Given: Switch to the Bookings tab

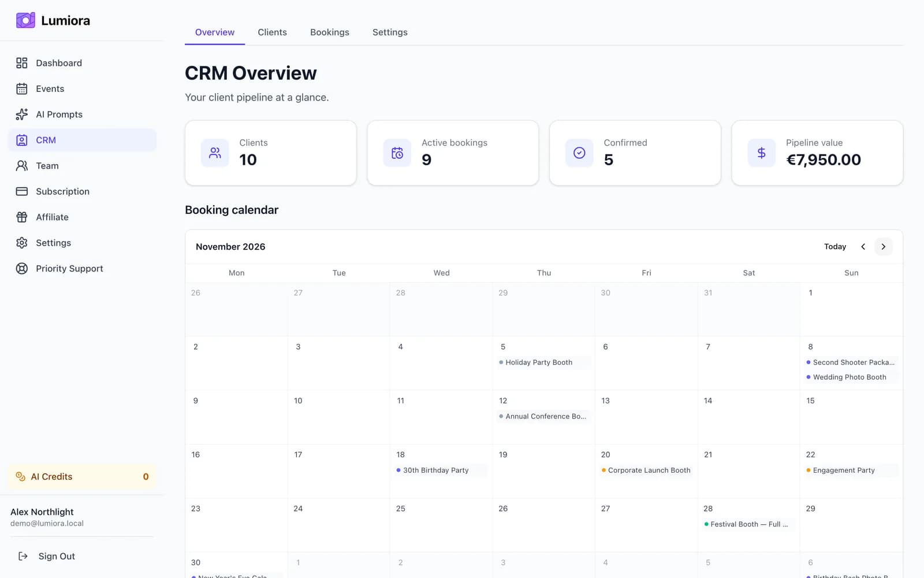Looking at the screenshot, I should pos(330,32).
